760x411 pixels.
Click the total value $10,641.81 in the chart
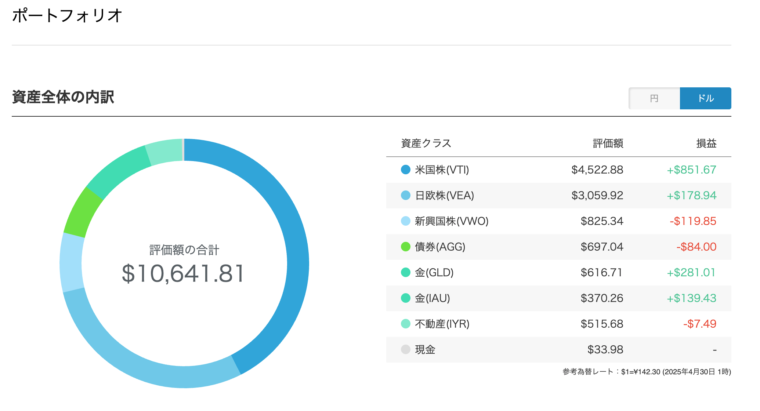183,273
